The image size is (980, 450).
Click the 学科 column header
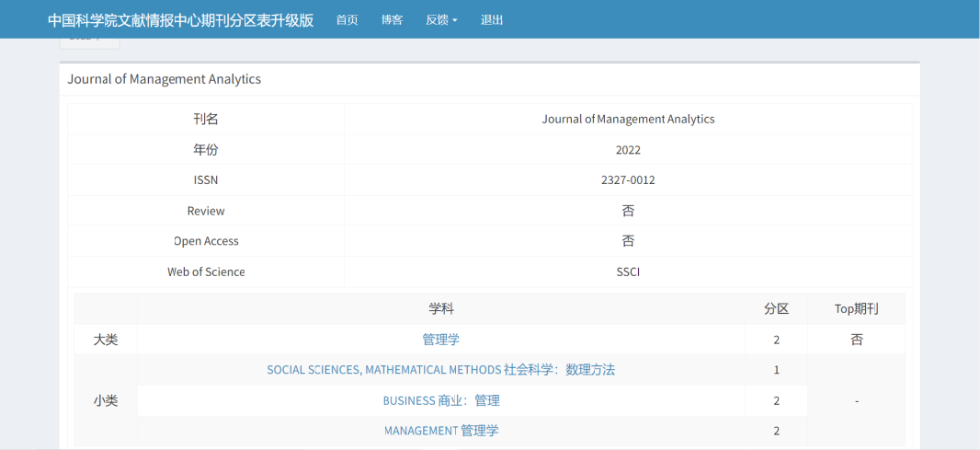click(x=440, y=309)
